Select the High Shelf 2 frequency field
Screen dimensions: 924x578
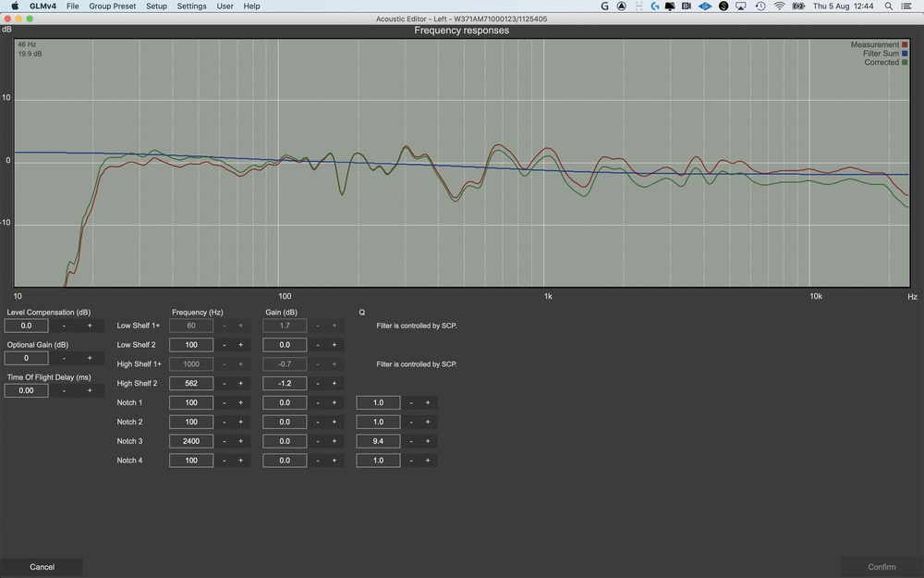[191, 384]
